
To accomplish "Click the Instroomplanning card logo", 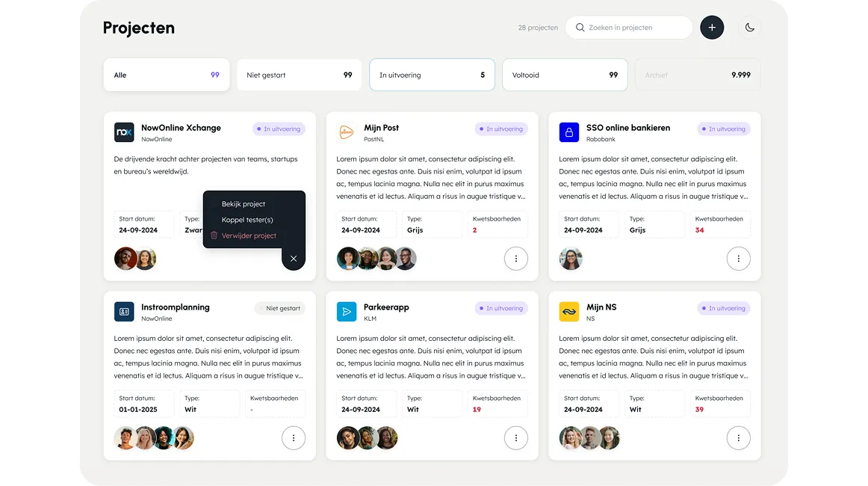I will click(123, 311).
